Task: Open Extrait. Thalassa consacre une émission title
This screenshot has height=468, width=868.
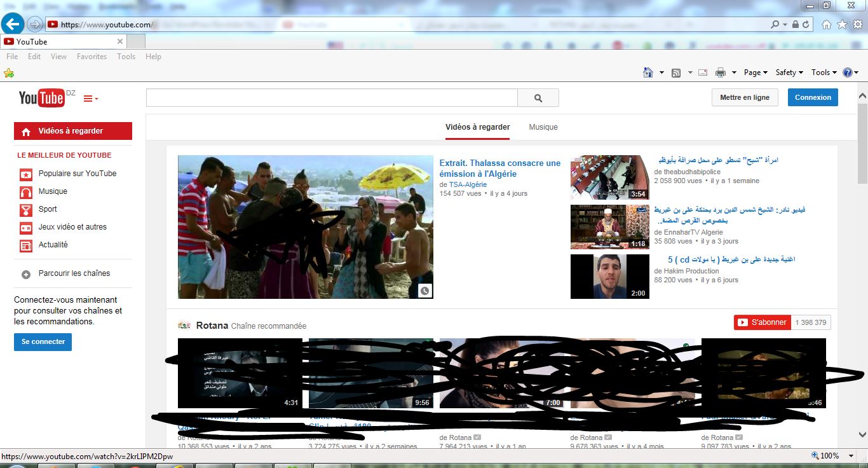Action: tap(500, 169)
